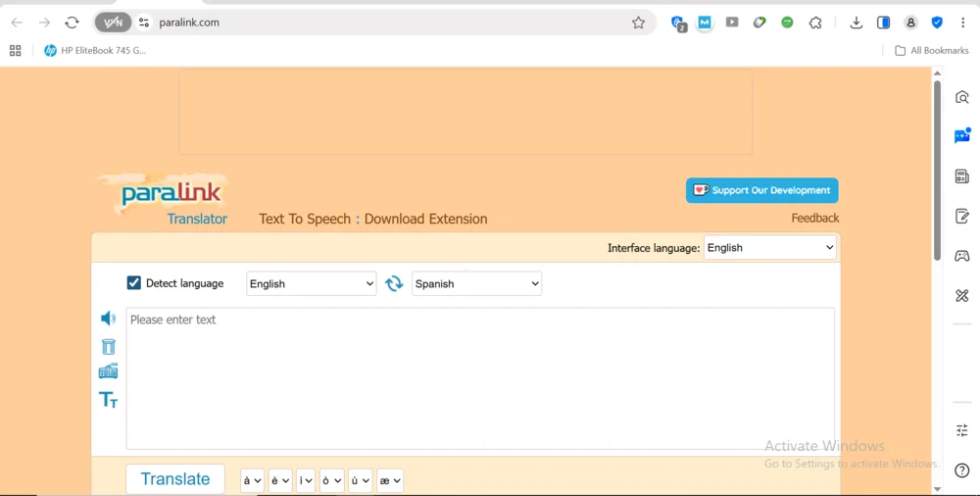The width and height of the screenshot is (980, 496).
Task: Click the text-to-speech speaker icon
Action: pos(108,319)
